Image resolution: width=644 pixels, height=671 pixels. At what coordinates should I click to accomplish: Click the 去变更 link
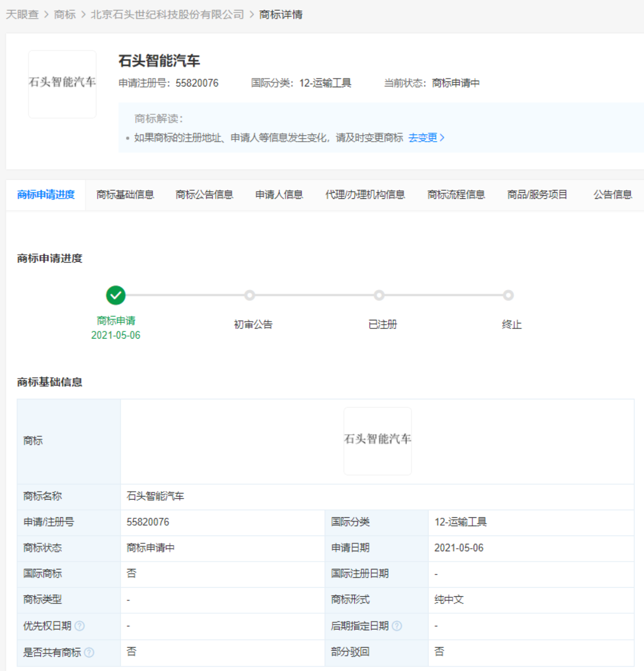tap(423, 138)
